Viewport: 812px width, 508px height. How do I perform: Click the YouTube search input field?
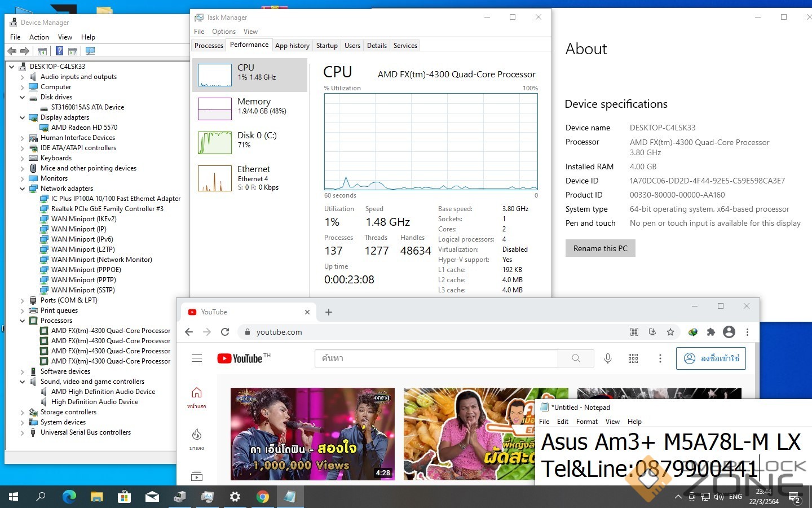436,358
